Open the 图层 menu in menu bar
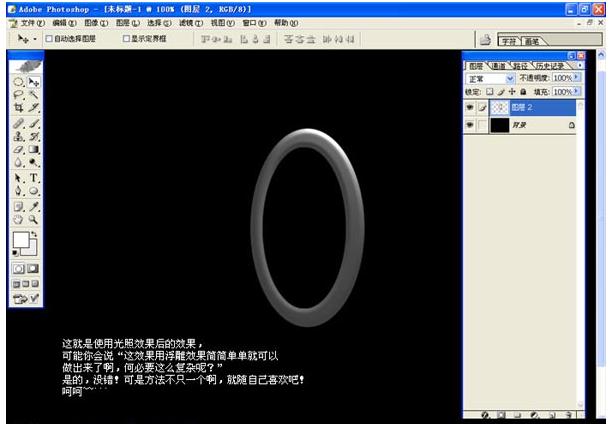 tap(128, 23)
